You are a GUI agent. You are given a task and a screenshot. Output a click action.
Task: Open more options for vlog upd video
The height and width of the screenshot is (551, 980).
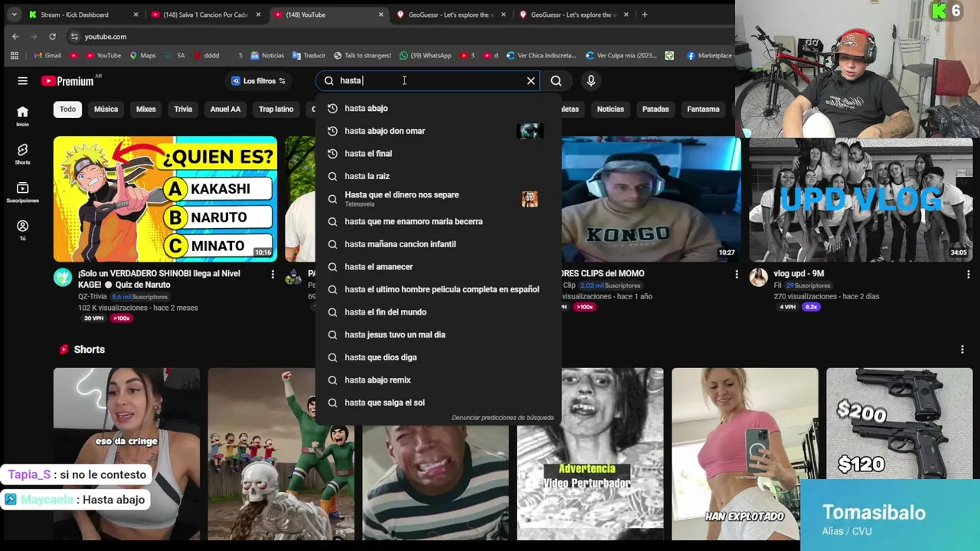(x=968, y=274)
